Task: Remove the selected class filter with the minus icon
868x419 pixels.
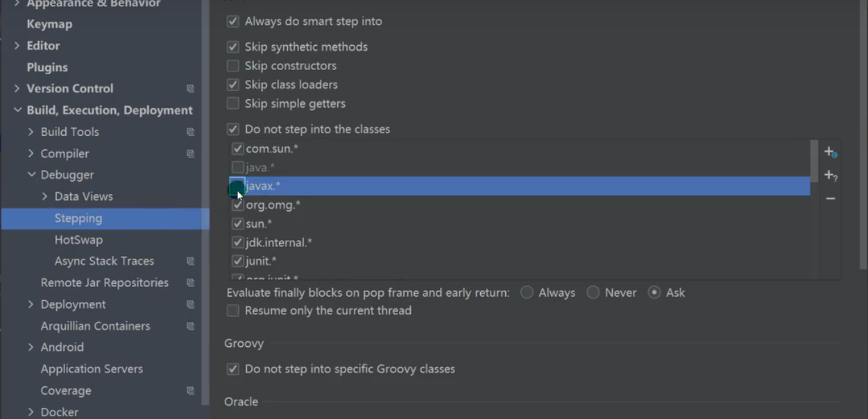Action: 830,198
